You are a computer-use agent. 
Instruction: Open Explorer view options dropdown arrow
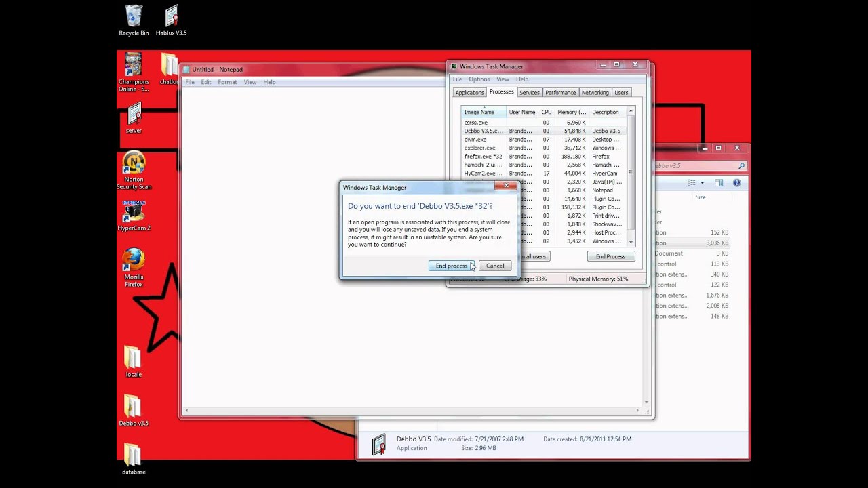702,183
